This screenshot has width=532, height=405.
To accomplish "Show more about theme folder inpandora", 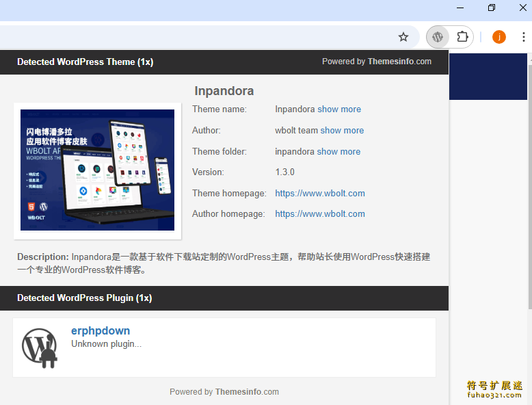I will 338,151.
